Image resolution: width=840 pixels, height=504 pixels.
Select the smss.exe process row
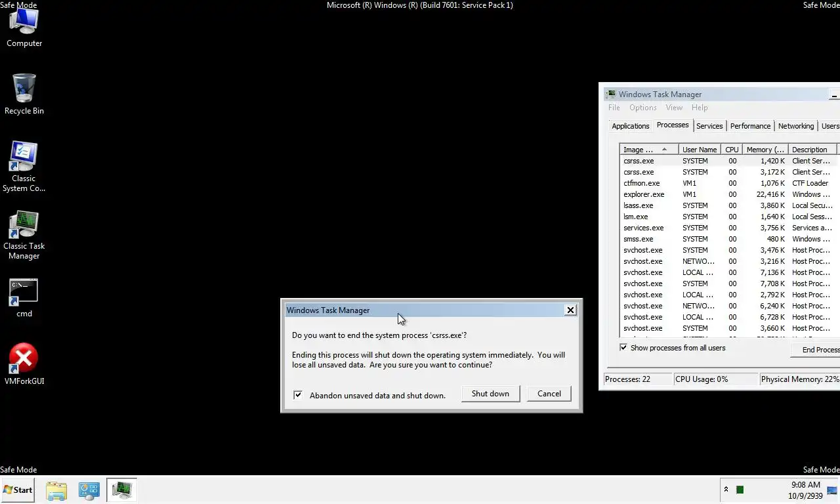728,239
